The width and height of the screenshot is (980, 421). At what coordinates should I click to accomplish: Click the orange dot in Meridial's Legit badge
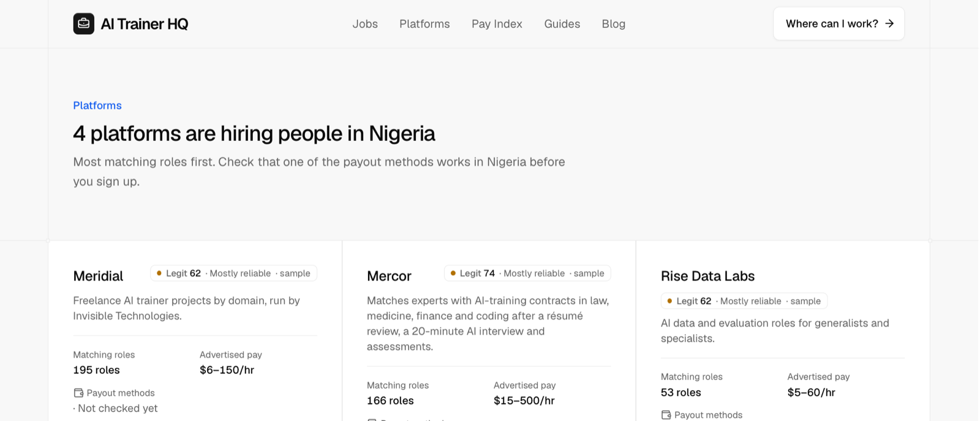click(x=159, y=273)
